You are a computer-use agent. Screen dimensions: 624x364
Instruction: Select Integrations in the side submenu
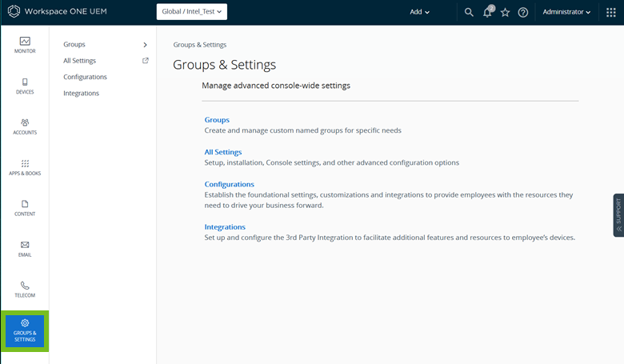point(81,93)
